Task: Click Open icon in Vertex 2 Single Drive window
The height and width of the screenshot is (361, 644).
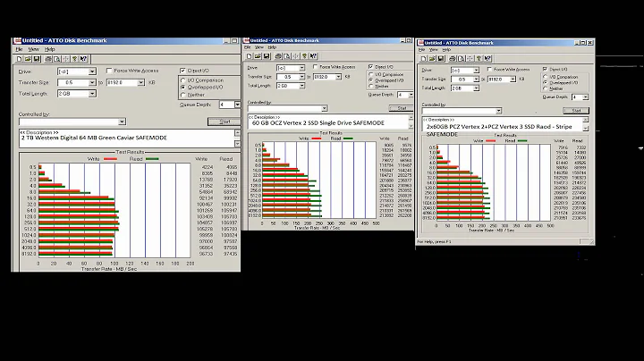Action: (x=258, y=56)
